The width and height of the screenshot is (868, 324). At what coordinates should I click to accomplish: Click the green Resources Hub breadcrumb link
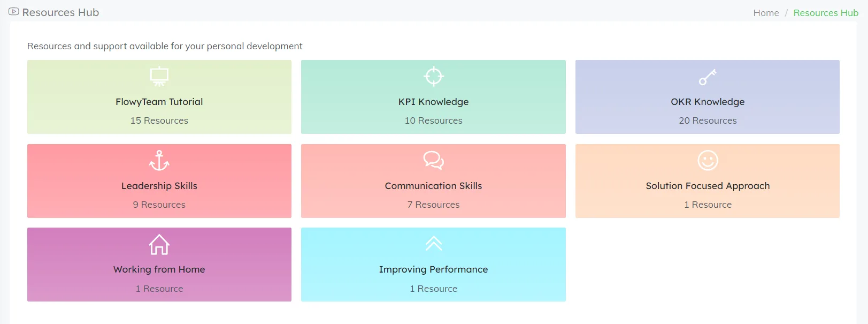[x=826, y=13]
